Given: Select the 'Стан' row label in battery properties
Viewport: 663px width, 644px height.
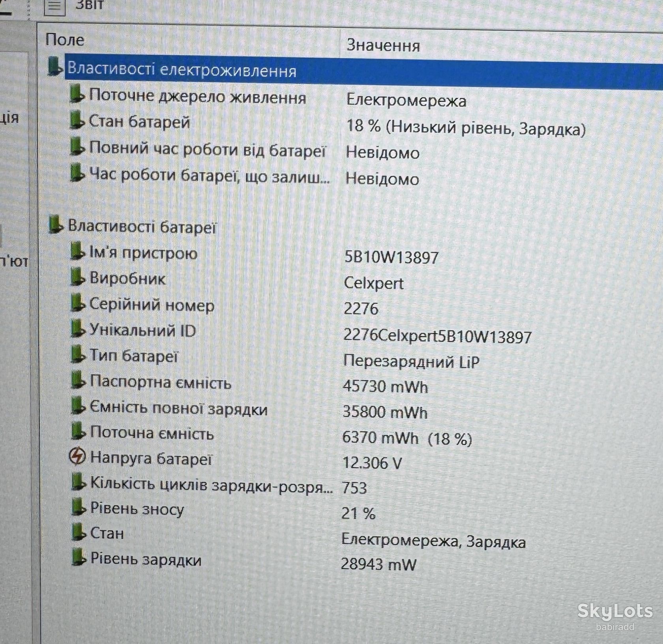Looking at the screenshot, I should point(107,533).
